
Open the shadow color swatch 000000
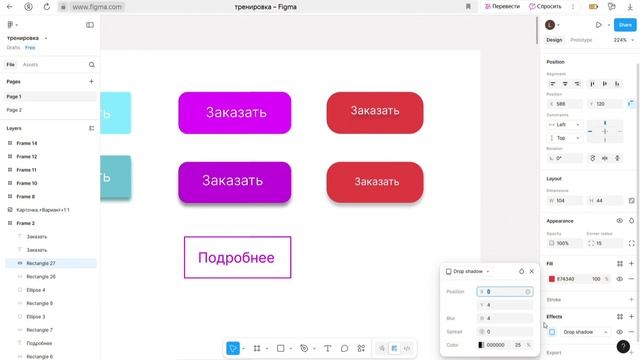click(x=481, y=345)
